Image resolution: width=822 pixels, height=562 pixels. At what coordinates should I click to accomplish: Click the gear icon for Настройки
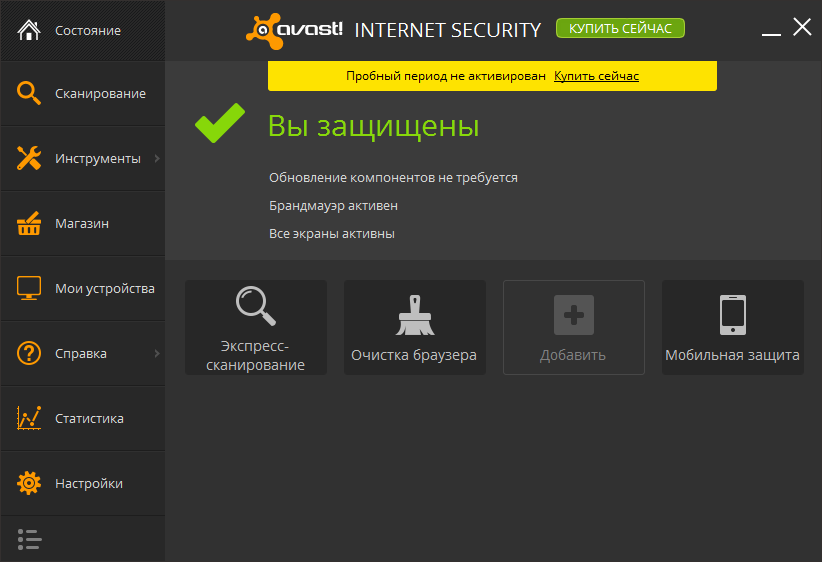coord(29,483)
